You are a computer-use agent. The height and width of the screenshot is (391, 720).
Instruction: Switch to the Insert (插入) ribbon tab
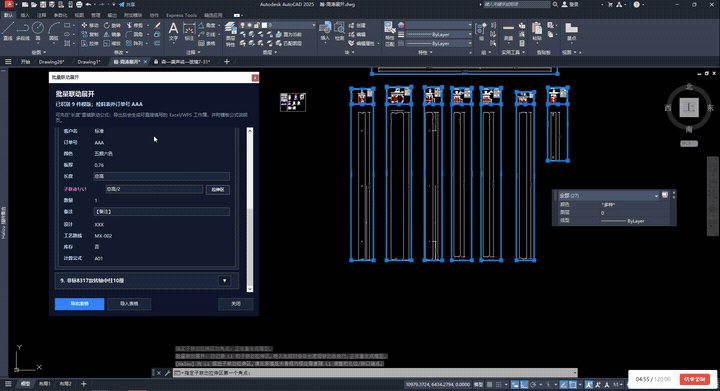coord(25,15)
